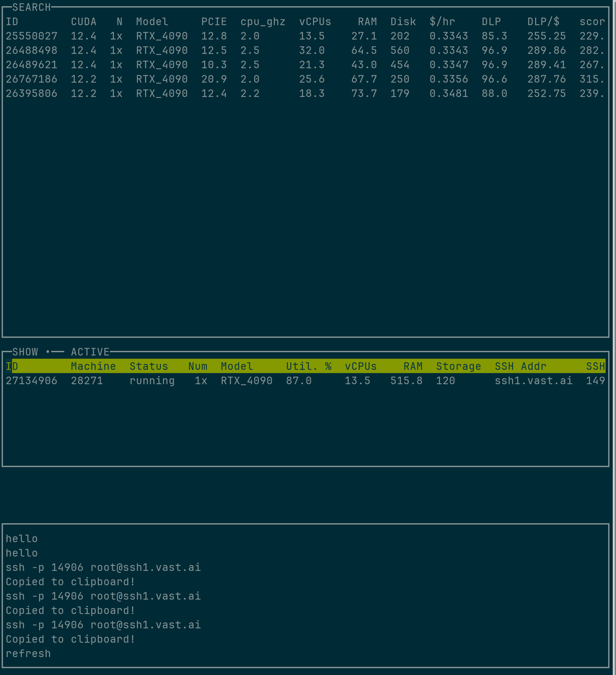Click the first hello log line
The width and height of the screenshot is (616, 675).
click(22, 539)
